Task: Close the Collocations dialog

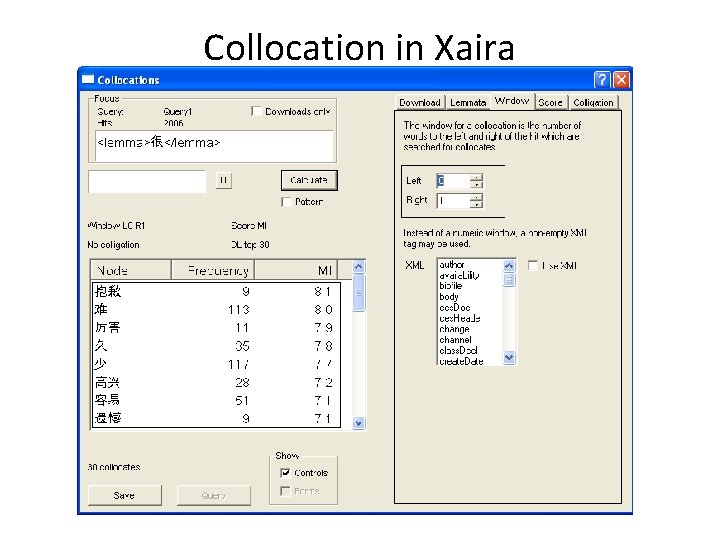Action: pyautogui.click(x=621, y=80)
